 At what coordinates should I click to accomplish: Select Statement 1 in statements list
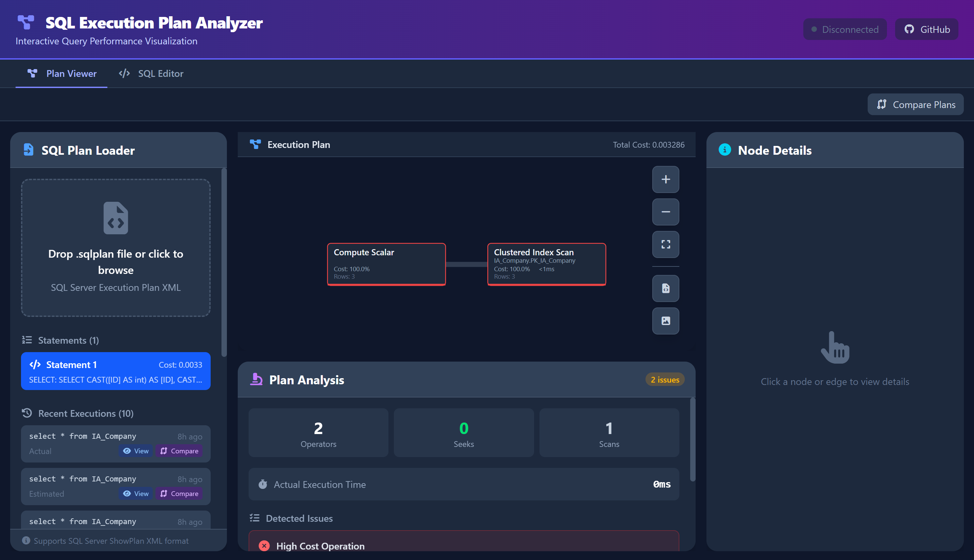115,371
